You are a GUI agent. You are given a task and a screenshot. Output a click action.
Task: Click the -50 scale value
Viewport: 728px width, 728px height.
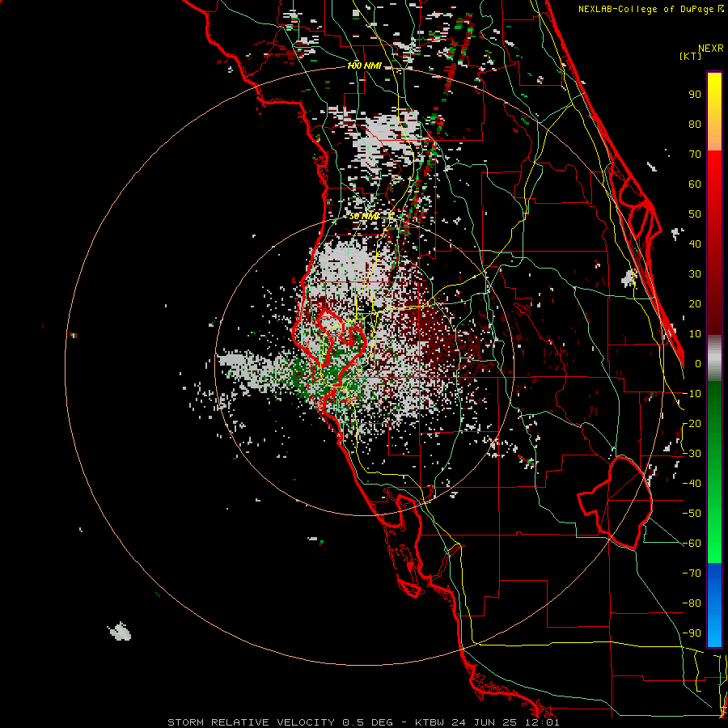692,514
